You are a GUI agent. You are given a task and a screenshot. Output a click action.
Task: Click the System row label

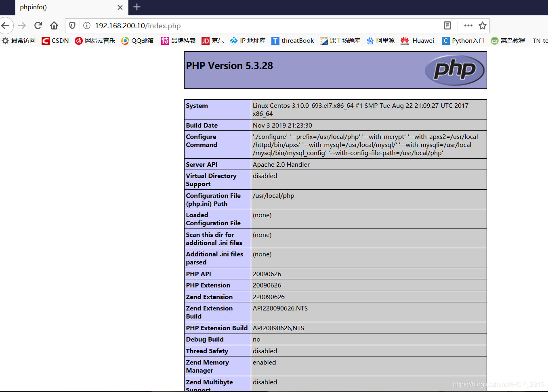[x=197, y=106]
